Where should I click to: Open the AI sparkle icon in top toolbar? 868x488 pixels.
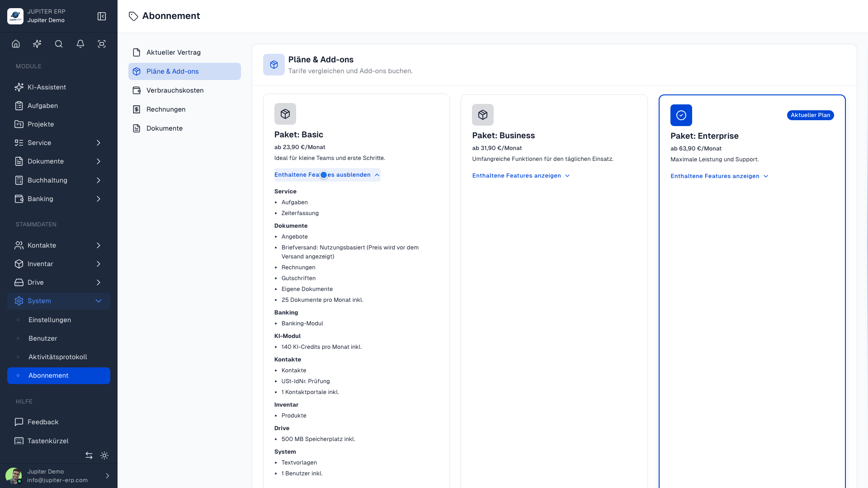37,44
